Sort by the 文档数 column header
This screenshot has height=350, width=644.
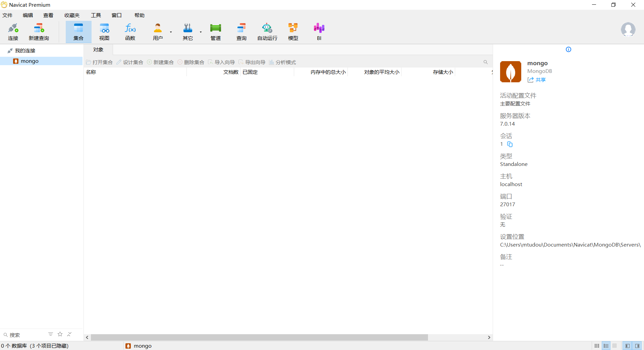[x=213, y=72]
